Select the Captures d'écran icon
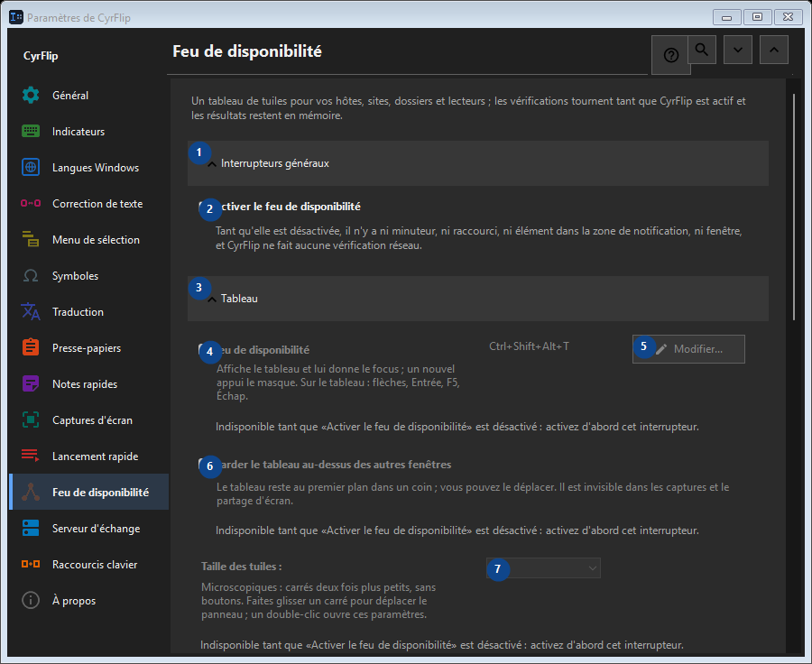 (31, 420)
